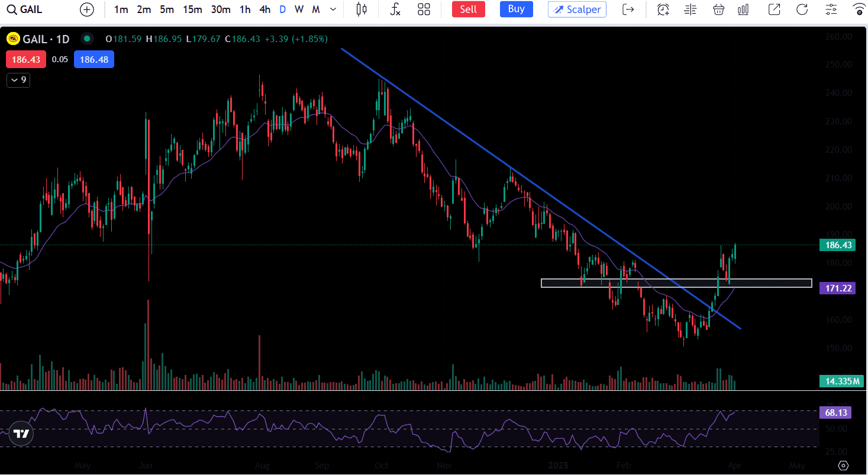
Task: Click the H186.95 high value
Action: click(164, 39)
